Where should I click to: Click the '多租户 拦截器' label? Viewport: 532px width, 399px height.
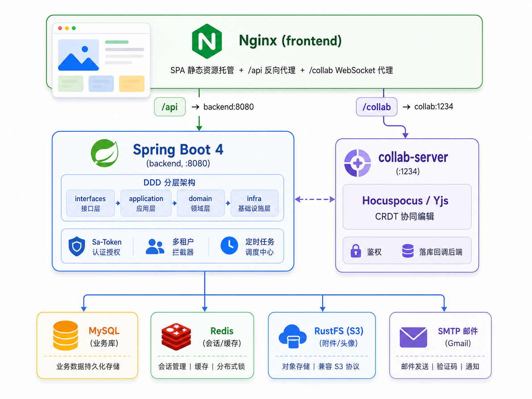[x=183, y=247]
